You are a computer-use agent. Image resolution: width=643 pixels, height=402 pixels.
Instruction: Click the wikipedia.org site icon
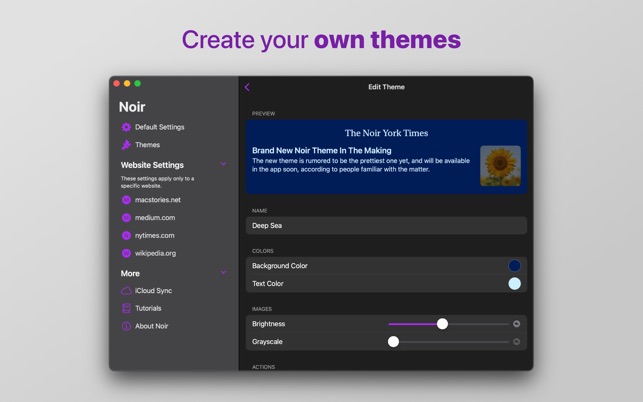coord(126,254)
